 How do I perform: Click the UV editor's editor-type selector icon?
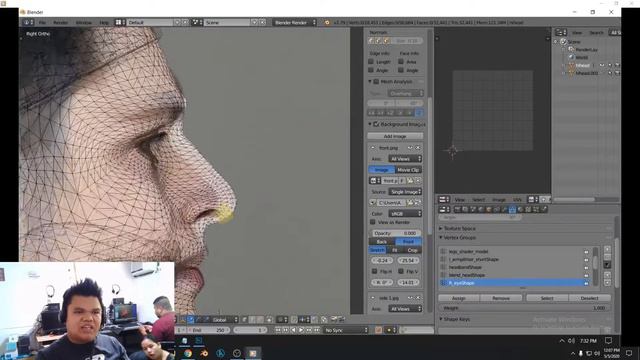coord(444,199)
